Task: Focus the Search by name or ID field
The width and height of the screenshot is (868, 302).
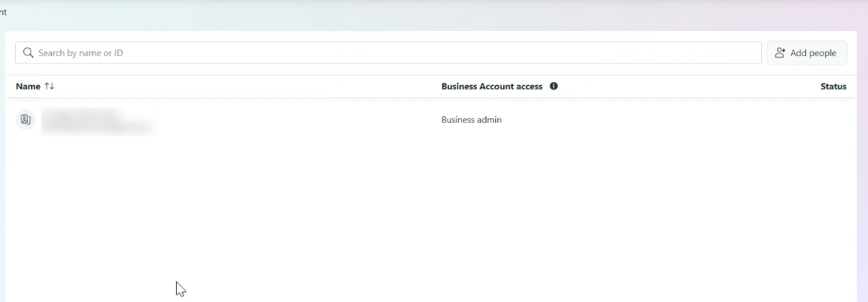Action: click(388, 53)
